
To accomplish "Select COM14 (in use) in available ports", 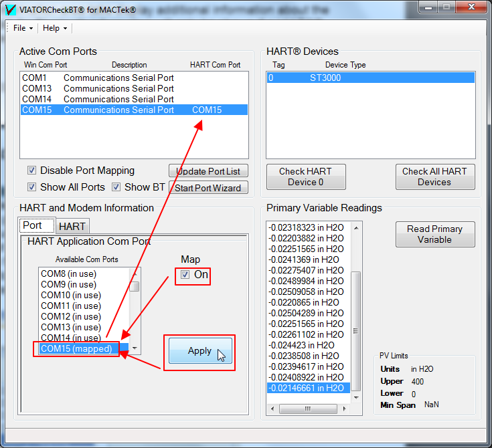I will [x=83, y=338].
